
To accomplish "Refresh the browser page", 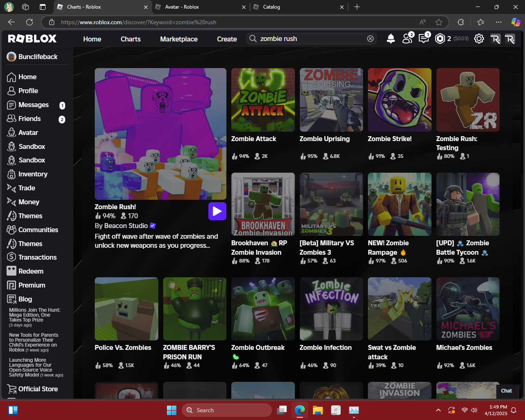I will tap(30, 22).
